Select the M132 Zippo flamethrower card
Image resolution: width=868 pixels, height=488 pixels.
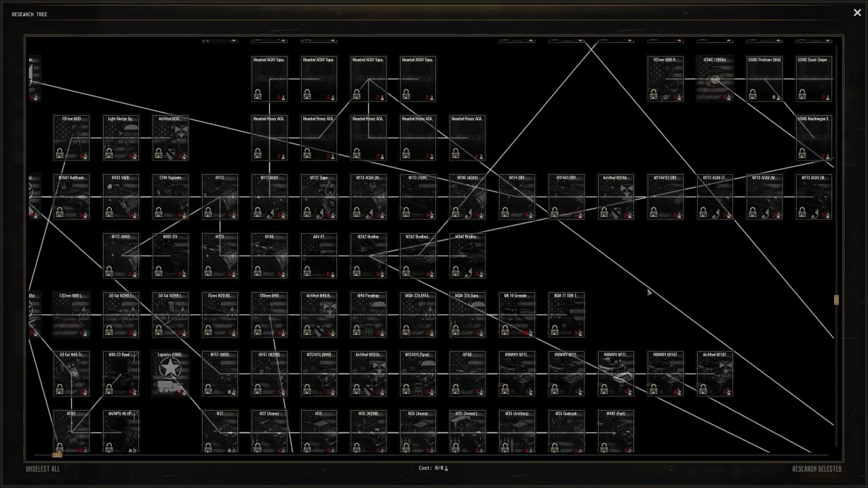[319, 197]
